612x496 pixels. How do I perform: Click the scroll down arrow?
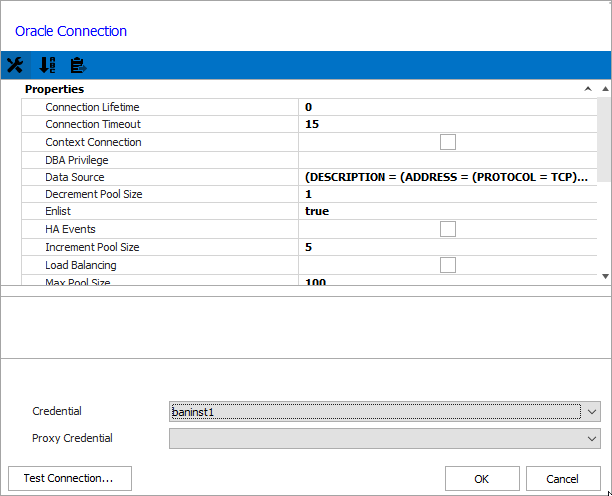pos(605,276)
